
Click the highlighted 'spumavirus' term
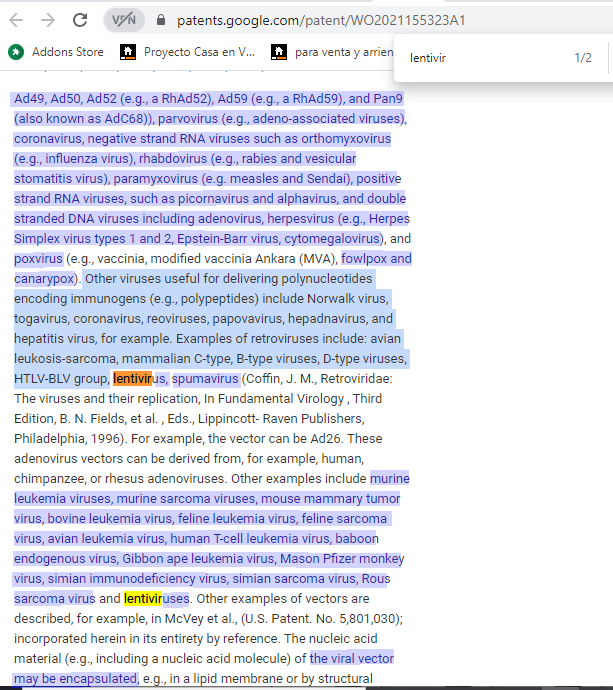point(205,379)
